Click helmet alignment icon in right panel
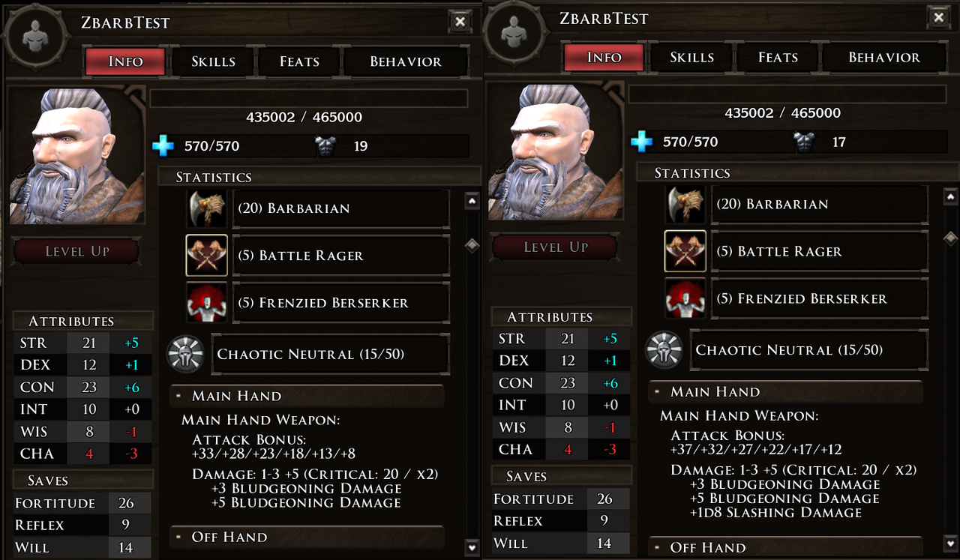The width and height of the screenshot is (960, 560). click(664, 349)
